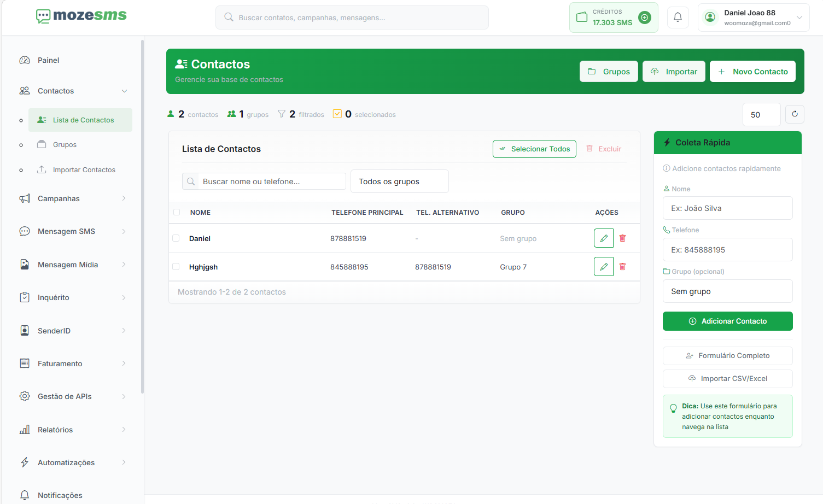Edit the Daniel contact with pencil icon
823x504 pixels.
click(603, 238)
